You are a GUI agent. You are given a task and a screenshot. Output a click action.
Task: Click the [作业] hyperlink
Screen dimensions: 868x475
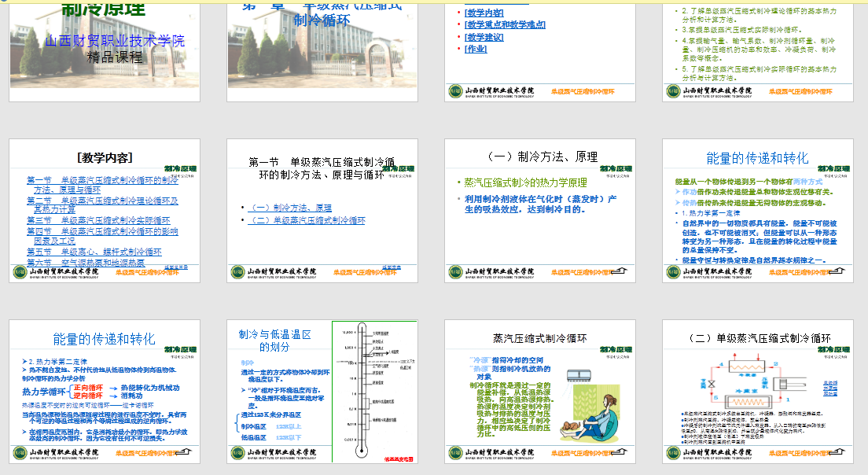point(476,49)
